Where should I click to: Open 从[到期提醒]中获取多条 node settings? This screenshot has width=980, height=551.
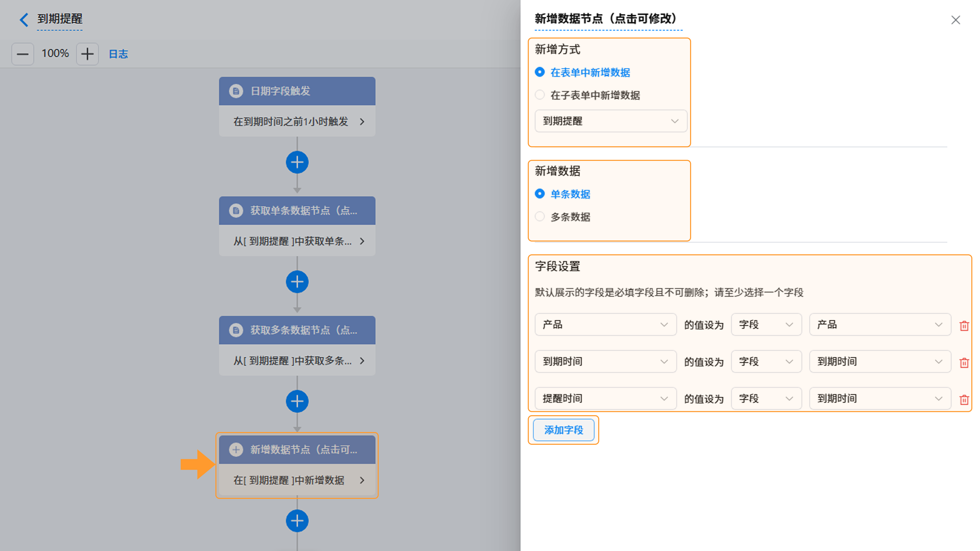coord(297,360)
